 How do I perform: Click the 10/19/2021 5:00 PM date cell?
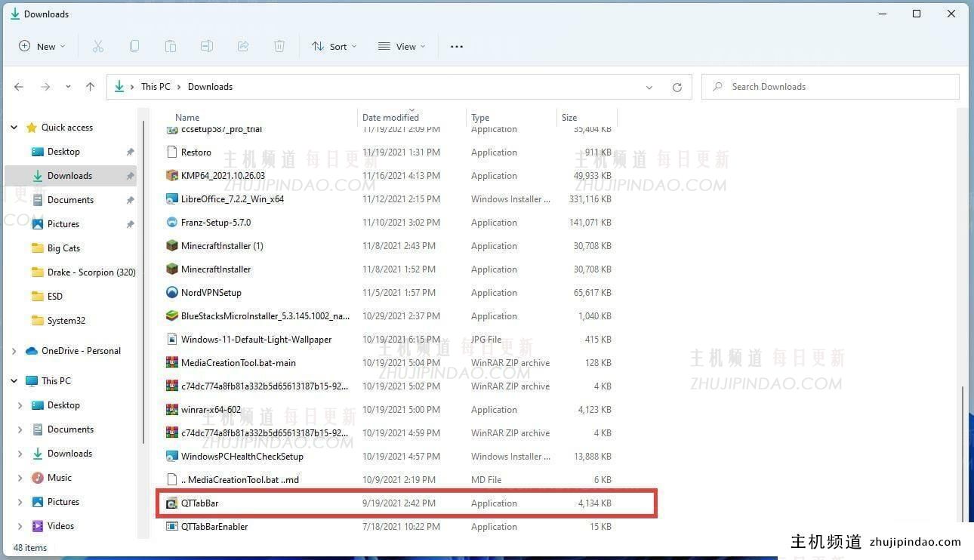401,410
